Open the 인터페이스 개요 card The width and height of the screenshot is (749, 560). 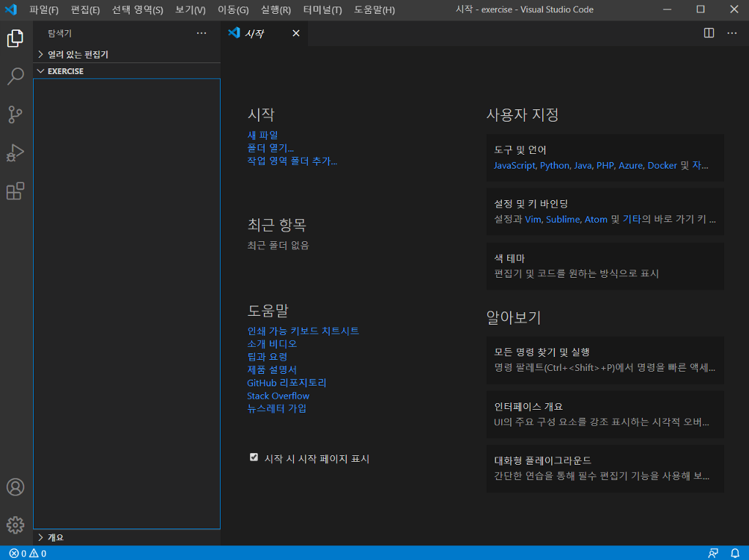tap(605, 414)
